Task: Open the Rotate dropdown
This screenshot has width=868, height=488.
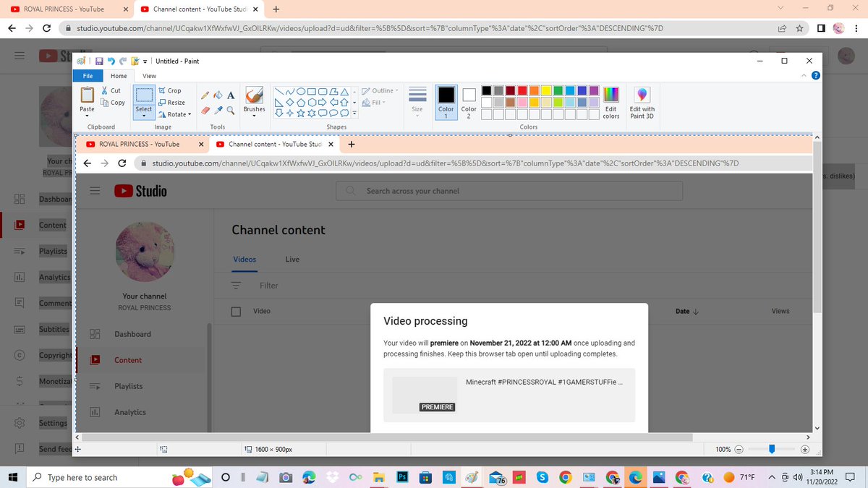Action: pos(174,114)
